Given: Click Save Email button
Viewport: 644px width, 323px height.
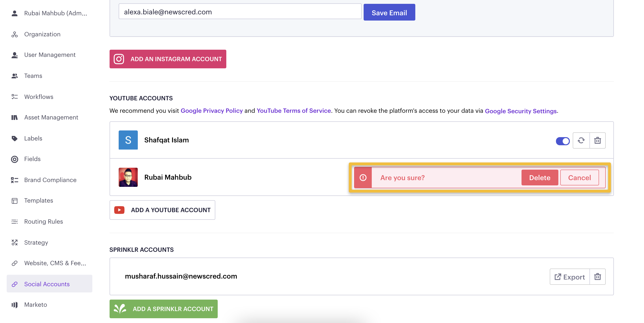Looking at the screenshot, I should (389, 12).
